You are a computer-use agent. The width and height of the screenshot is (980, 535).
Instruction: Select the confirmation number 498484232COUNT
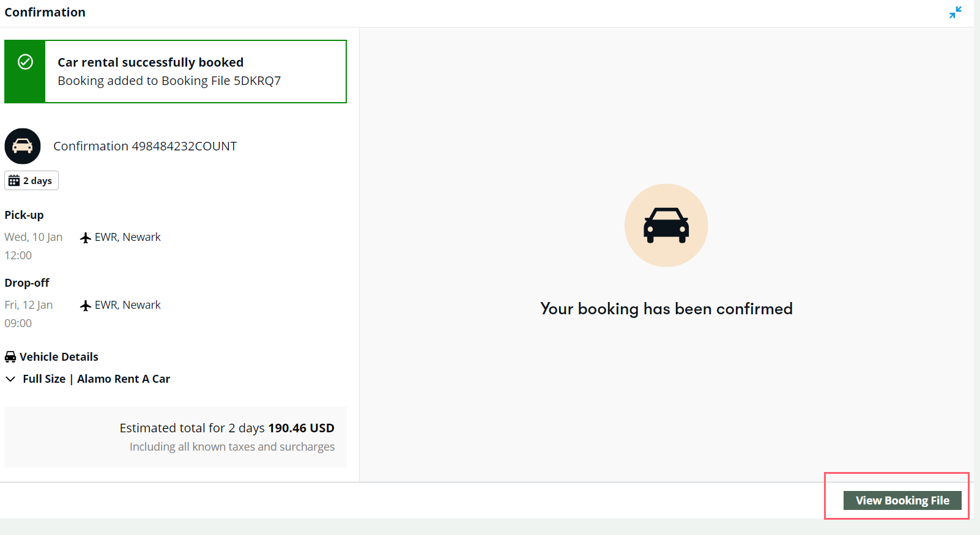click(184, 146)
